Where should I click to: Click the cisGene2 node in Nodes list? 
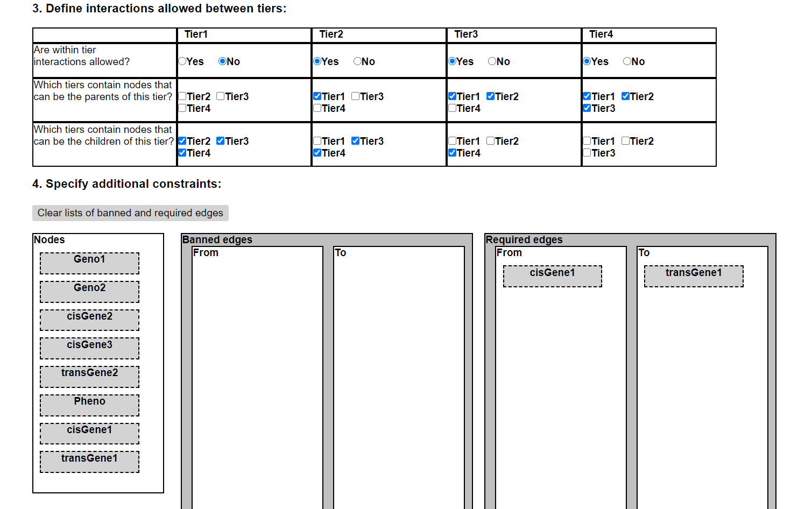coord(89,320)
